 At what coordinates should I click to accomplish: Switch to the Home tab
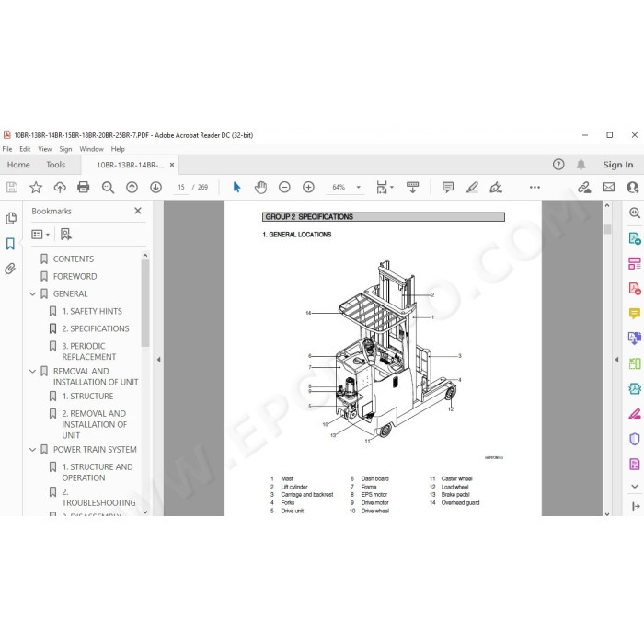click(18, 165)
